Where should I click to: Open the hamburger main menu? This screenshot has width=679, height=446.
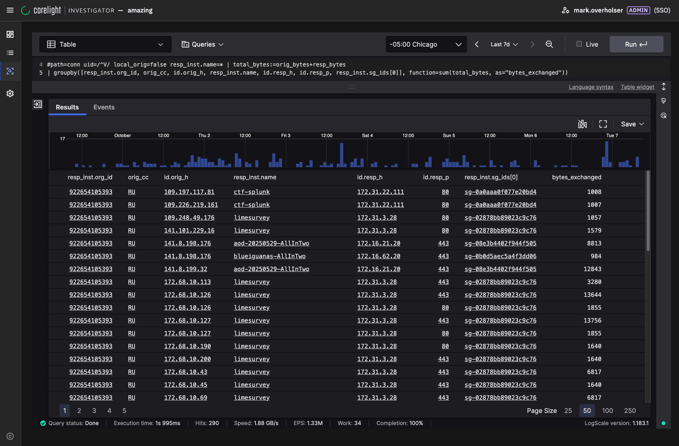coord(10,10)
